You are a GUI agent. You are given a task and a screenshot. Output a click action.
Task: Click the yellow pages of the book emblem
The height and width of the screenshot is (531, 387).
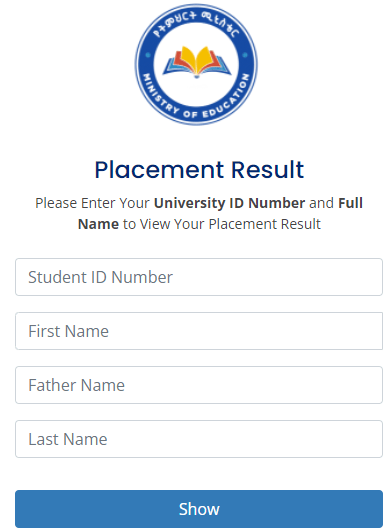pyautogui.click(x=196, y=59)
